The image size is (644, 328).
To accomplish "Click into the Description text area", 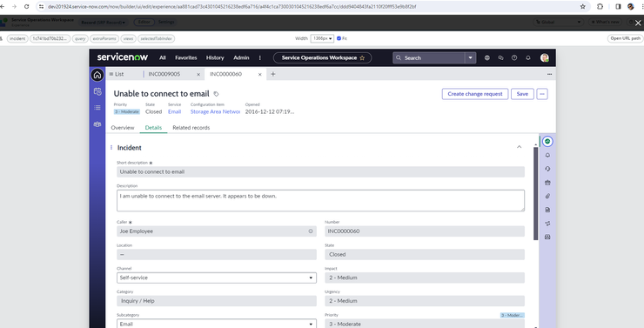I will (320, 200).
